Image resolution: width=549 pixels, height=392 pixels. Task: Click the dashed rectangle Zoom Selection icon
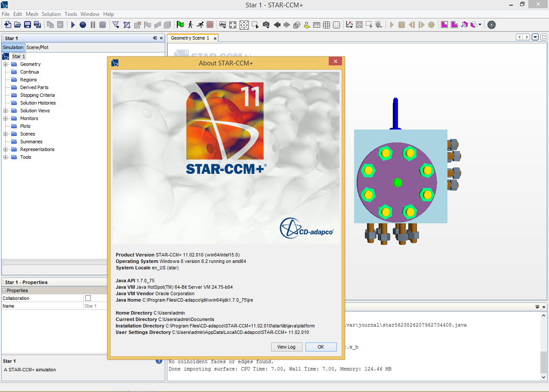(x=256, y=25)
